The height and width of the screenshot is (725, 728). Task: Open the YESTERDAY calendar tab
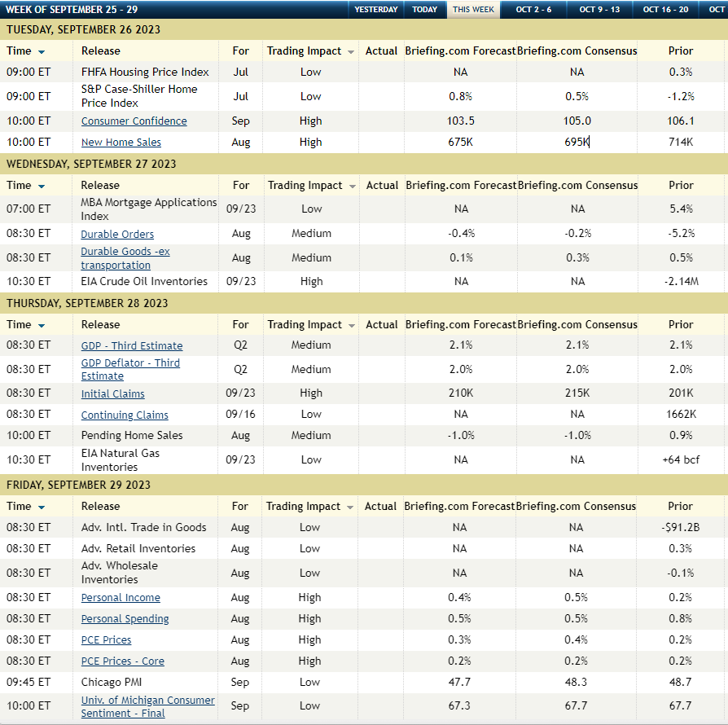coord(375,9)
